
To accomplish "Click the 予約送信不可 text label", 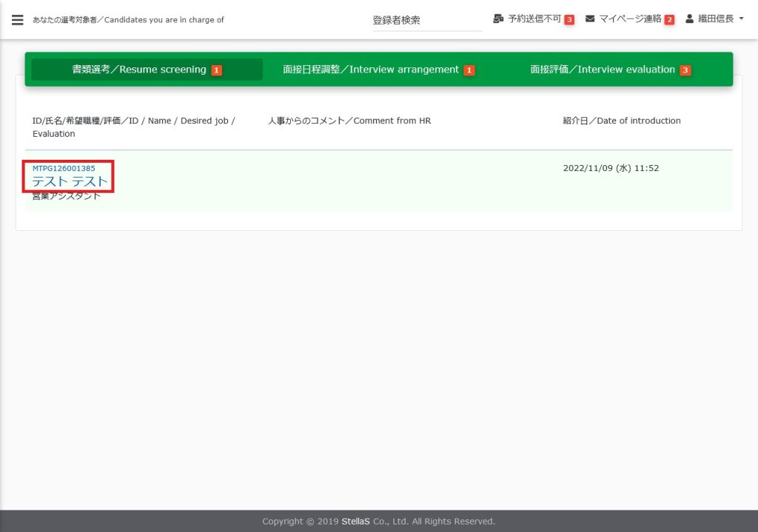I will (x=534, y=18).
